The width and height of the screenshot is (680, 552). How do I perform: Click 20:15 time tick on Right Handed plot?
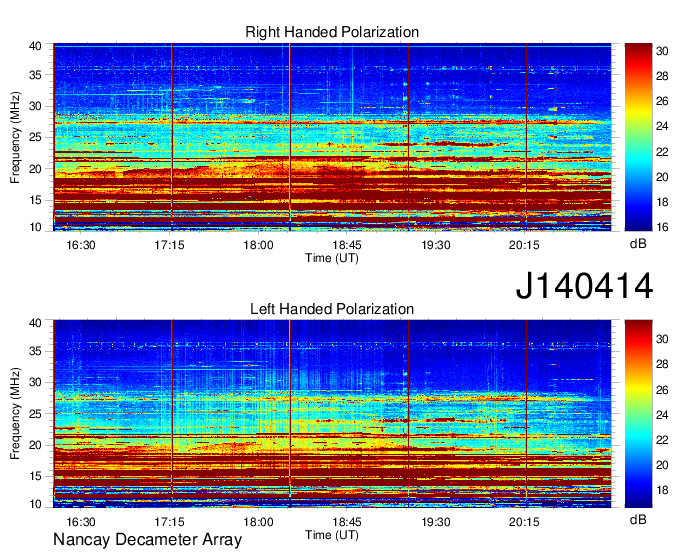(x=524, y=245)
